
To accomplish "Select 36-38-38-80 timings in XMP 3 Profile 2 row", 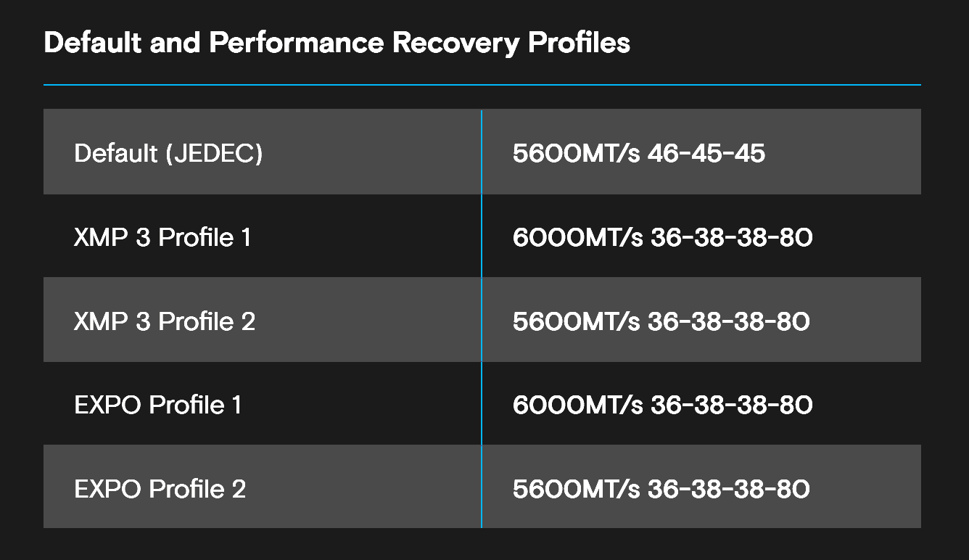I will click(x=728, y=321).
